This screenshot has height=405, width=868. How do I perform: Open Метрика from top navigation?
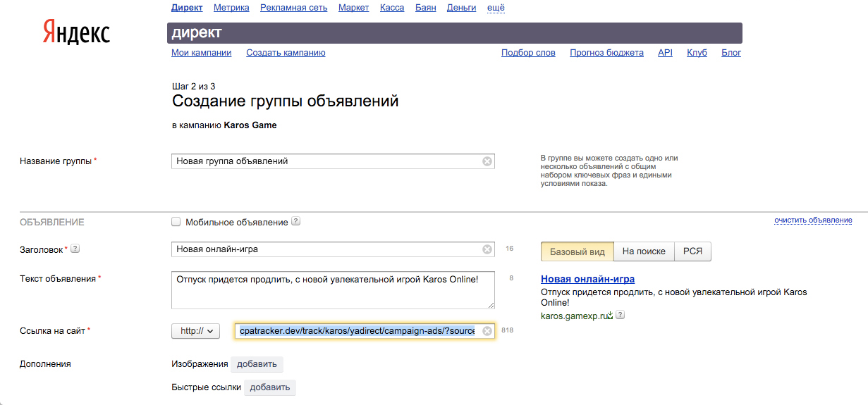[x=231, y=8]
